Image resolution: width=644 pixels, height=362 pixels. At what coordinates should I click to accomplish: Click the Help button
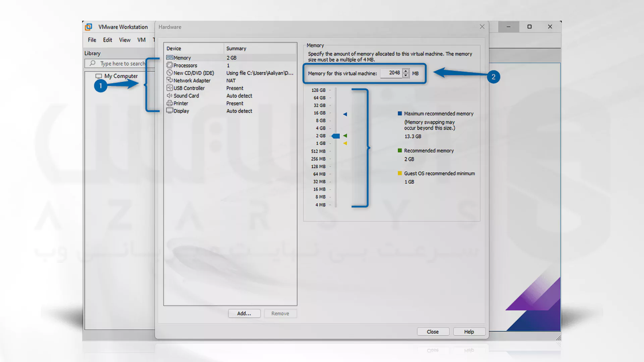(469, 331)
